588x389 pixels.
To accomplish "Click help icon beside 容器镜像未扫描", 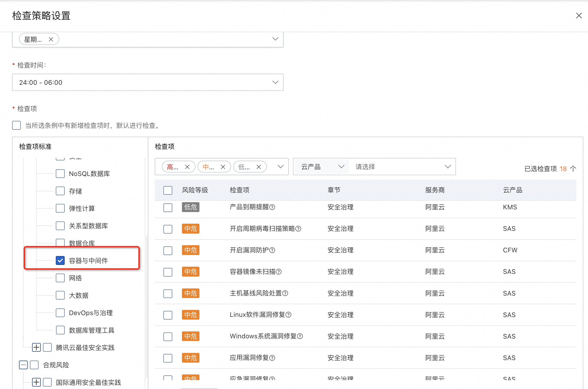I will (x=278, y=272).
